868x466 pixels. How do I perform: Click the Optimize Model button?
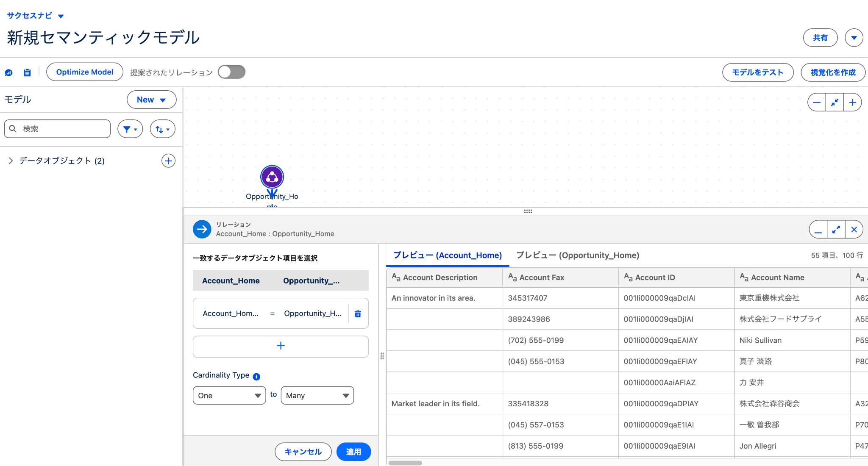click(84, 72)
